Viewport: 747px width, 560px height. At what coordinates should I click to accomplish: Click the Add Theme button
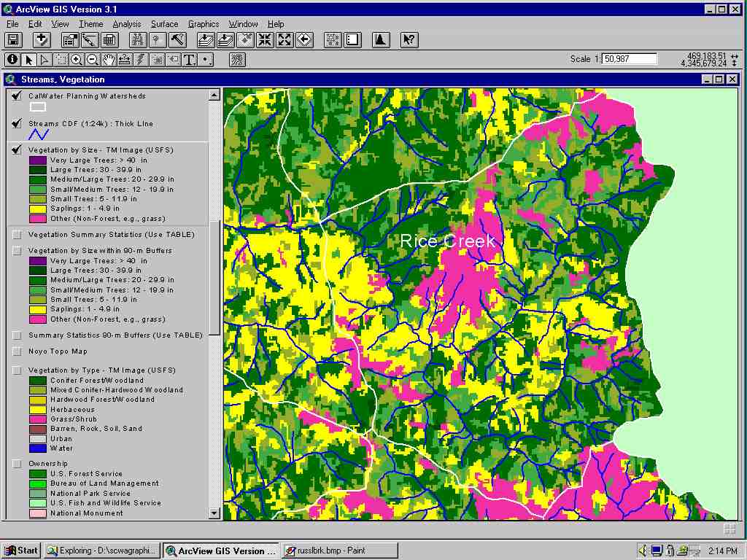tap(42, 40)
